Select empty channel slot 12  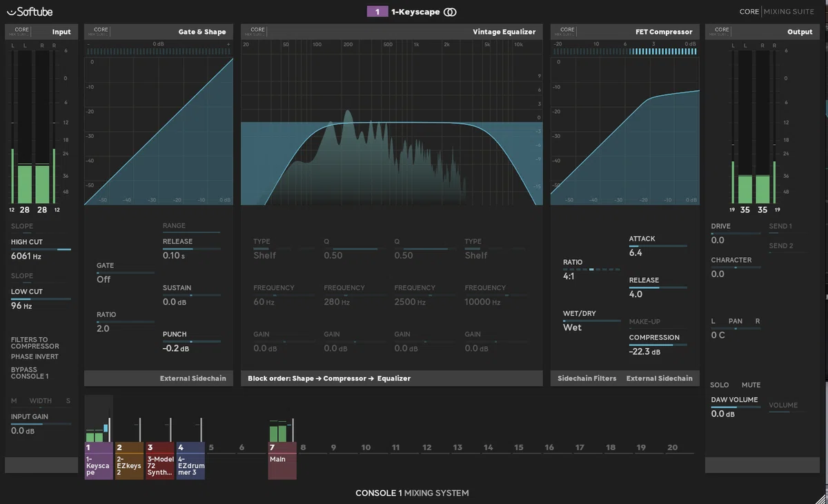[427, 447]
